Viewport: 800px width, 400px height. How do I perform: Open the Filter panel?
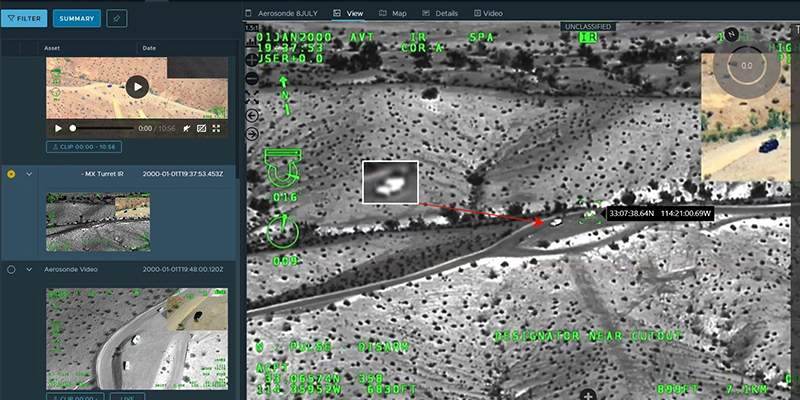pos(24,18)
